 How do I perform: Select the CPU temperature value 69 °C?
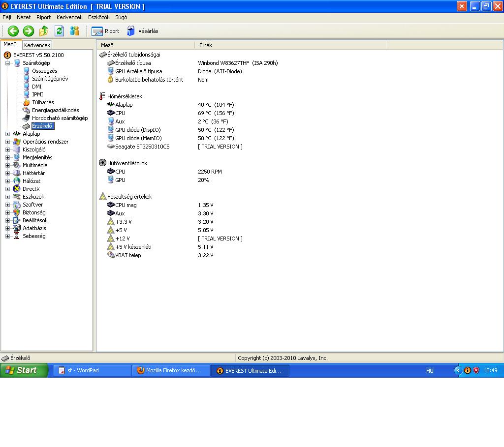tap(216, 113)
